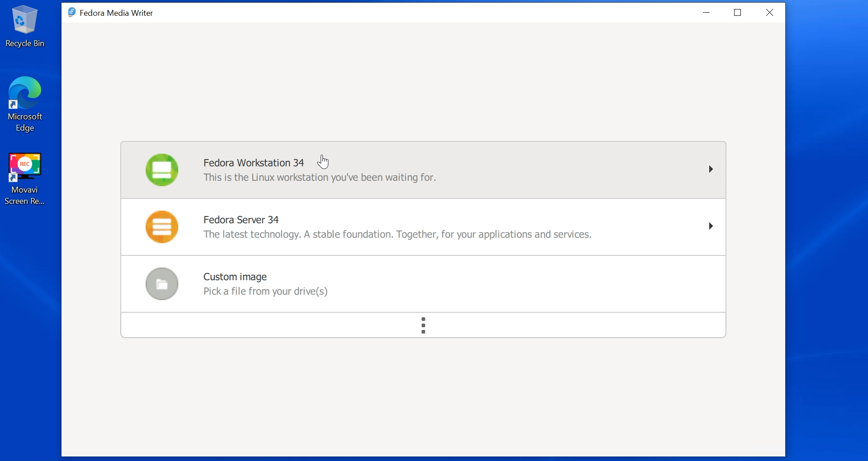This screenshot has height=461, width=868.
Task: Click 'Pick a file from your drive(s)' text
Action: pyautogui.click(x=265, y=292)
